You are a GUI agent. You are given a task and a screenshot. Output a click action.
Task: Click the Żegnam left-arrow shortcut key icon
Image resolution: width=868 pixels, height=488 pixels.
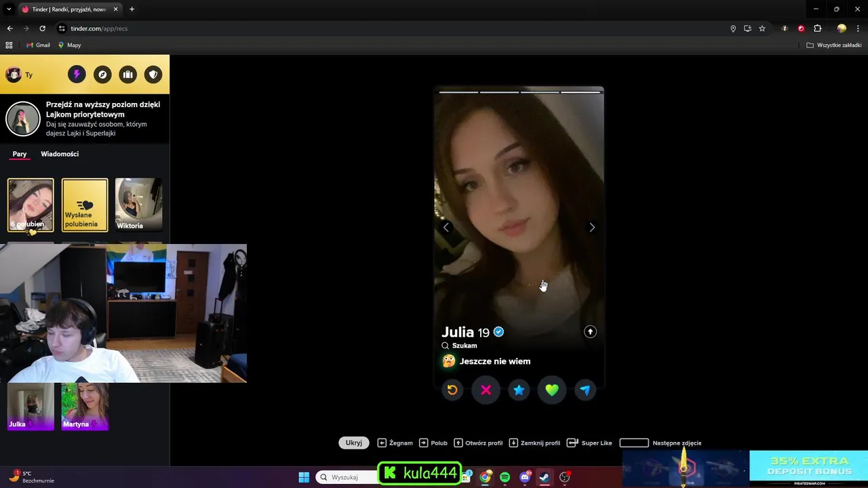click(x=382, y=443)
